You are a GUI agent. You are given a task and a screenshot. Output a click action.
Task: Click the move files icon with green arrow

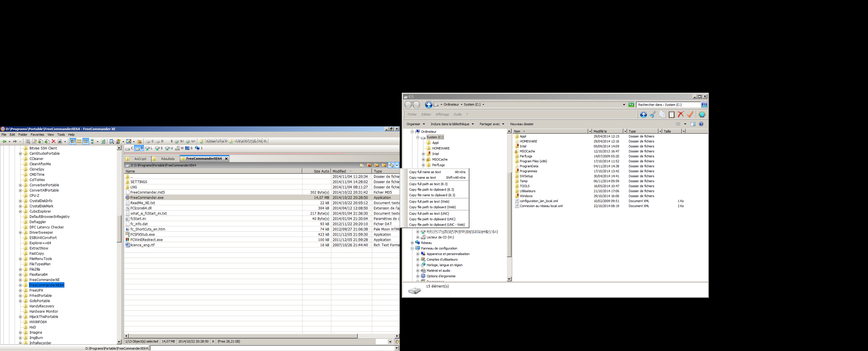47,142
